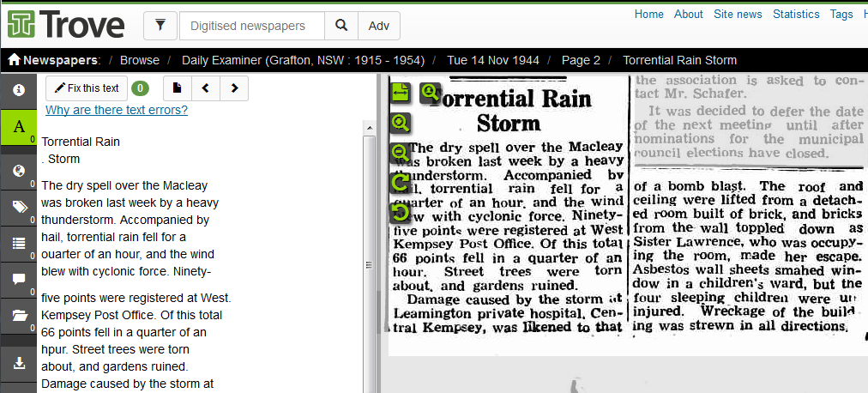Click the download icon in sidebar

pos(18,362)
